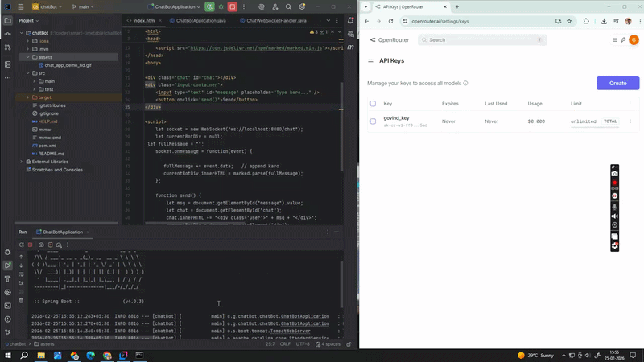Open IDE settings gear icon
The image size is (644, 362).
click(x=302, y=7)
